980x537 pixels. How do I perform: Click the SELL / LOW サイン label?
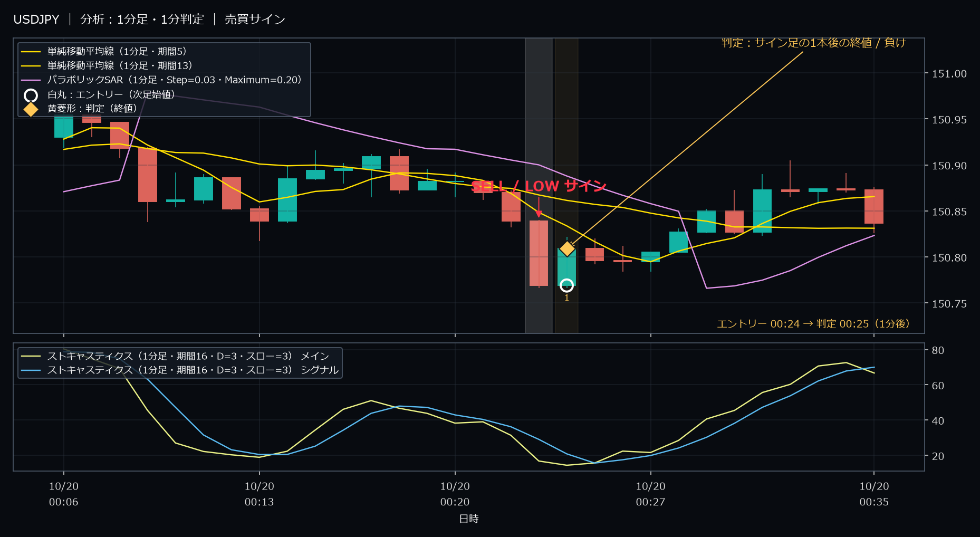[x=539, y=186]
